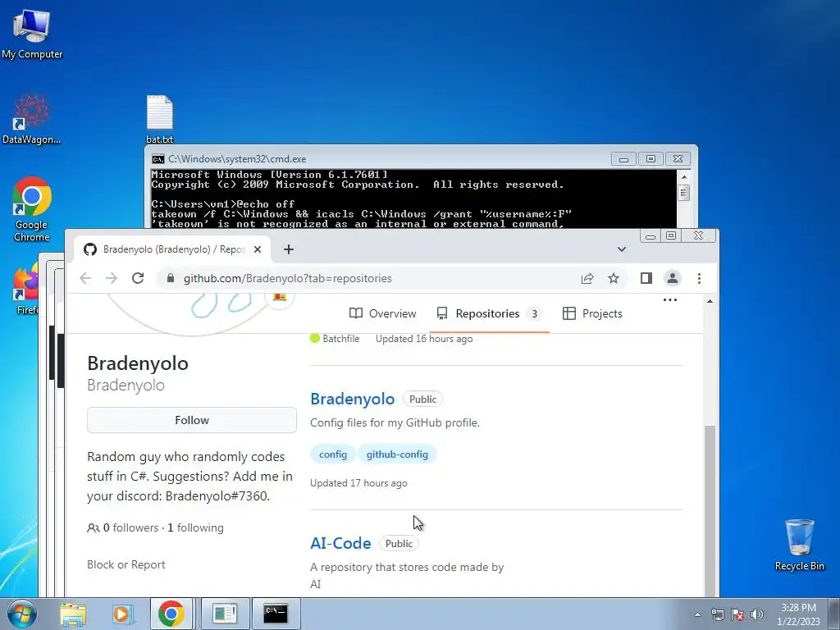Click Block or Report
840x630 pixels.
[x=126, y=564]
